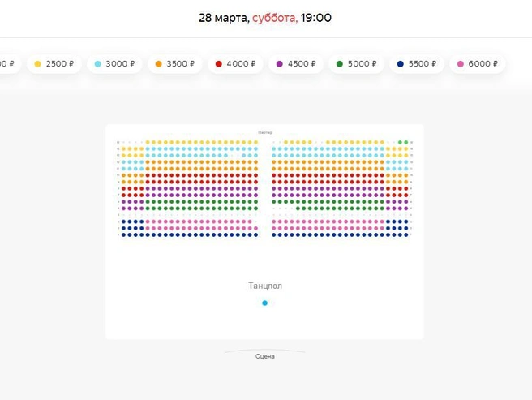Pick the green seat in the top right corner
532x400 pixels.
click(x=406, y=142)
